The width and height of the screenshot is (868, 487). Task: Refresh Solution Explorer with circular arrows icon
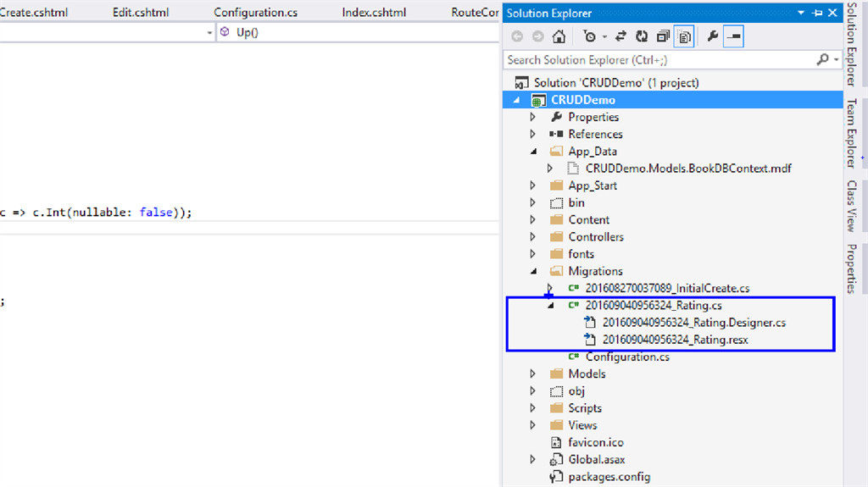(642, 36)
